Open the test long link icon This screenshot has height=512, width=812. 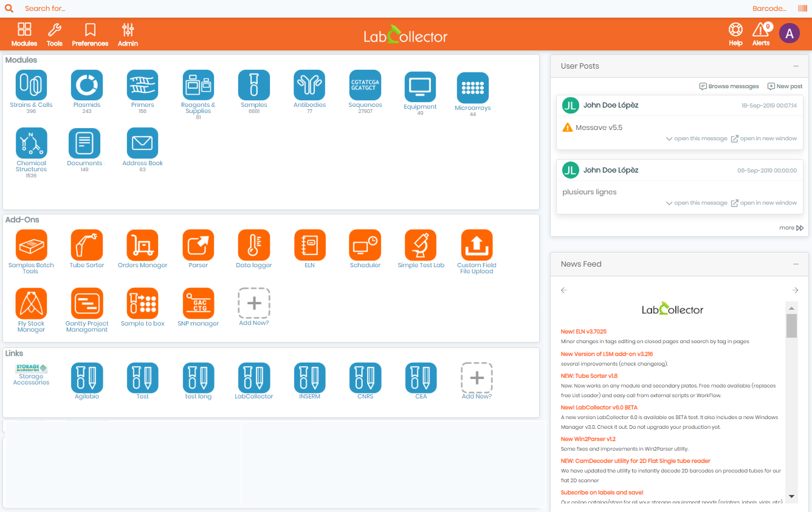click(198, 378)
